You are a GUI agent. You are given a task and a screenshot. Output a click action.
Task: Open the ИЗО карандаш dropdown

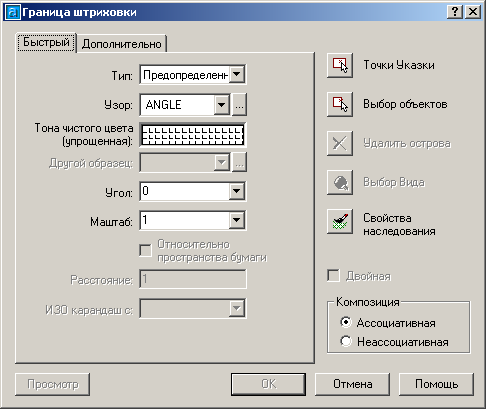pos(237,308)
